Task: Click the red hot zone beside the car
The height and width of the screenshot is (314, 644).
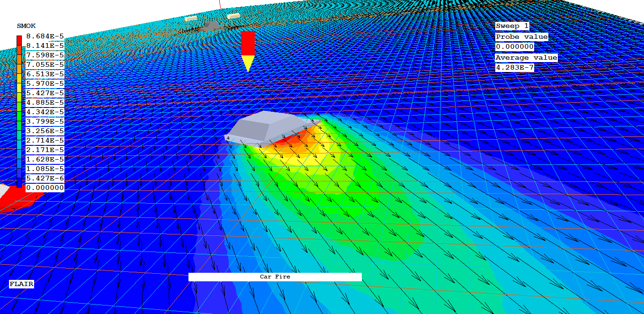Action: pyautogui.click(x=289, y=140)
